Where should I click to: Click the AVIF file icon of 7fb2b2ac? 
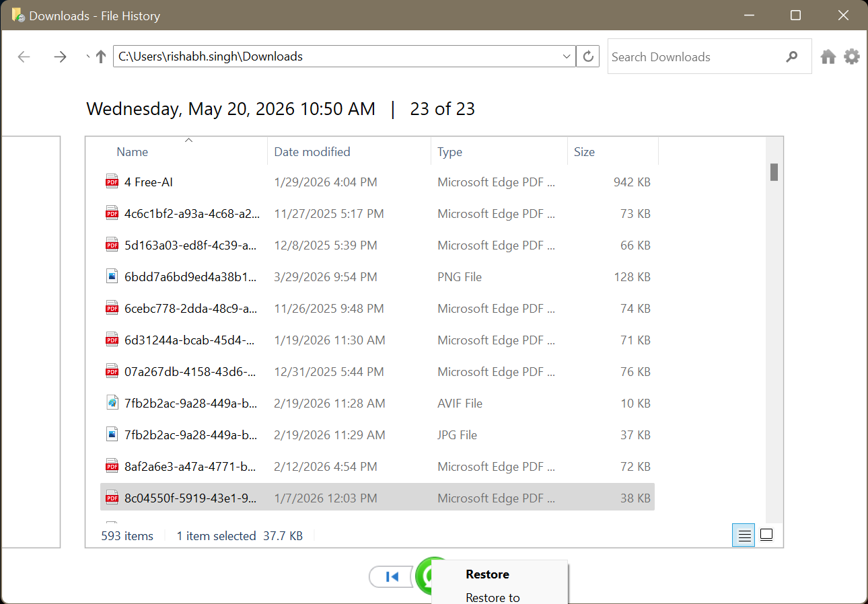pyautogui.click(x=112, y=403)
